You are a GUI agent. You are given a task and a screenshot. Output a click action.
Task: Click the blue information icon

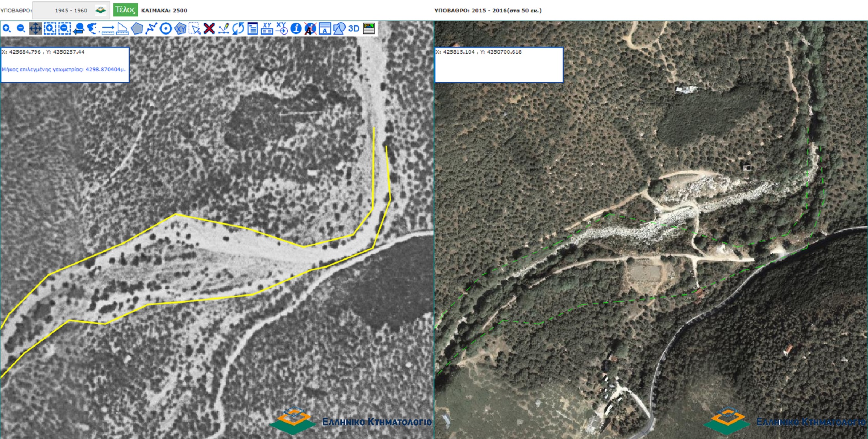(x=296, y=29)
